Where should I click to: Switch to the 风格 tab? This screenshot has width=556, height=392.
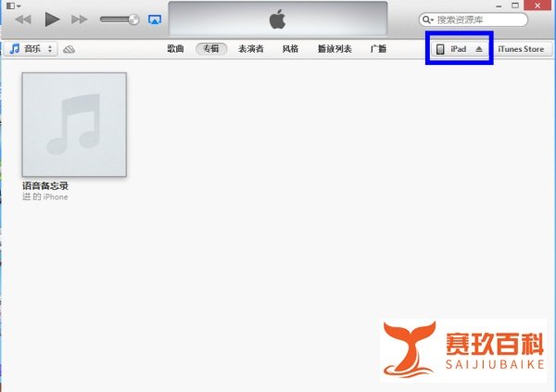pyautogui.click(x=290, y=49)
